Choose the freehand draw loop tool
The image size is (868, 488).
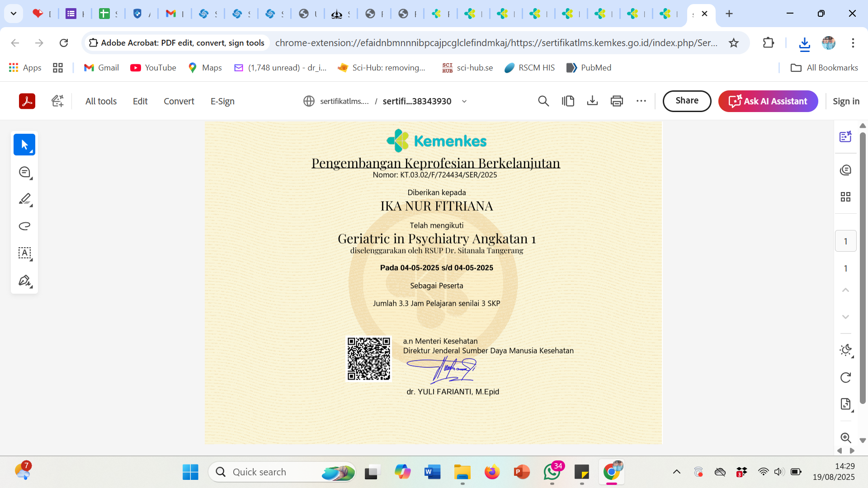(x=24, y=226)
